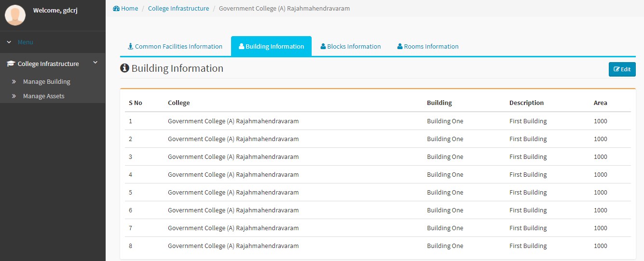
Task: Click the pencil icon in Edit button
Action: tap(617, 69)
